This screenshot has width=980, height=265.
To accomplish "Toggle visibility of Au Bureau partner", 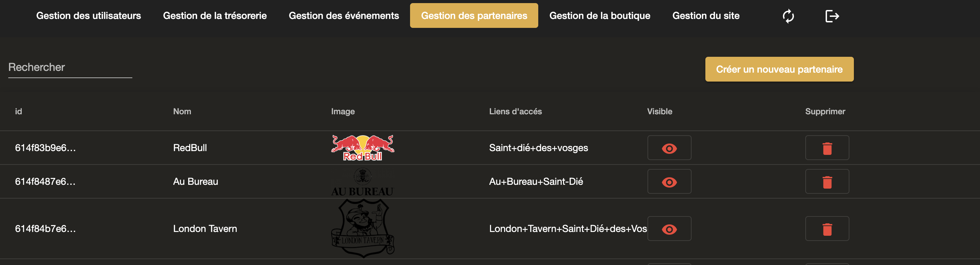I will click(x=669, y=182).
